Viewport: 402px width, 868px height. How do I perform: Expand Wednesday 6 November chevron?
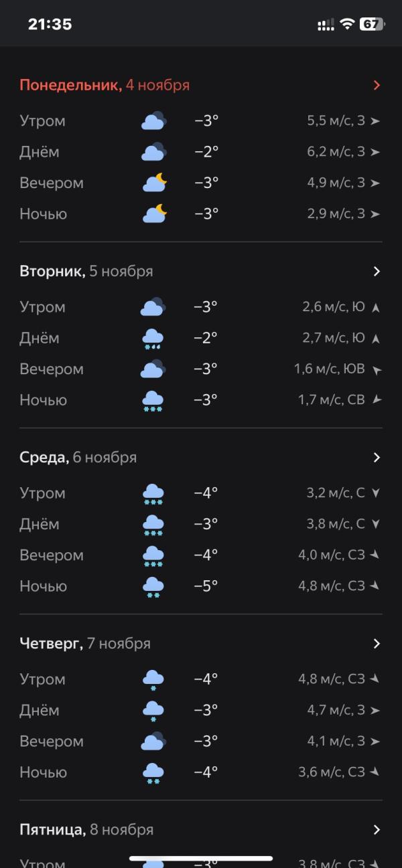point(377,457)
